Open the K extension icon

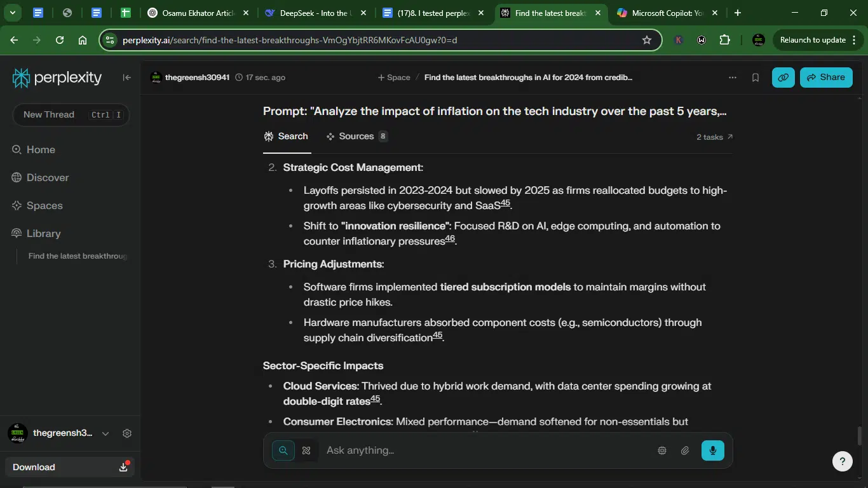(679, 40)
